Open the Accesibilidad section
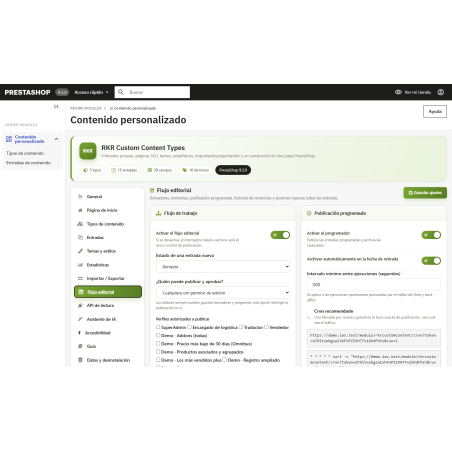Image resolution: width=452 pixels, height=452 pixels. [108, 333]
